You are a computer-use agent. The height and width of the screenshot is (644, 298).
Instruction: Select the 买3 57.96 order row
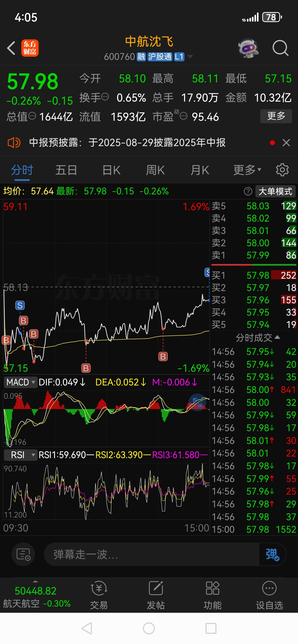point(254,300)
